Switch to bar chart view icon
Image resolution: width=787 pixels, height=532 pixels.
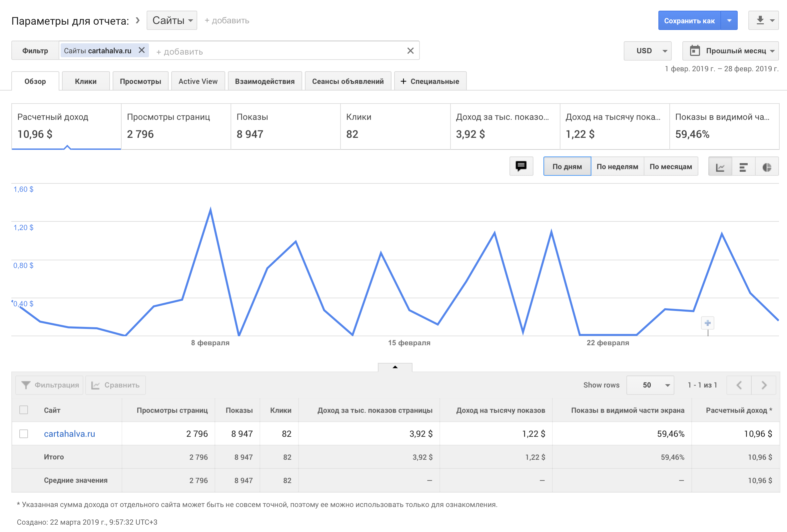coord(743,167)
